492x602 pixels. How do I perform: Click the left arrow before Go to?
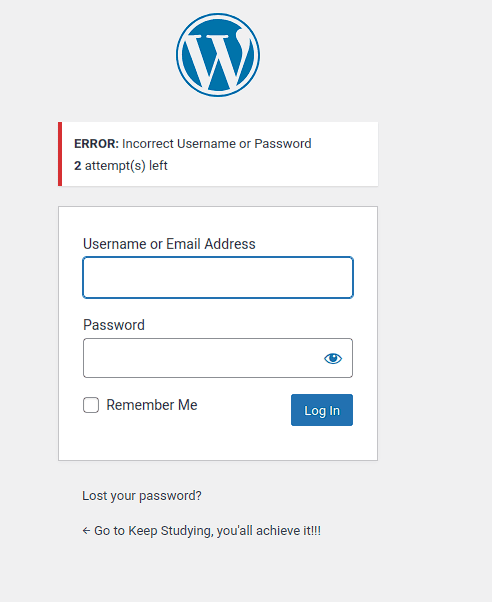86,531
